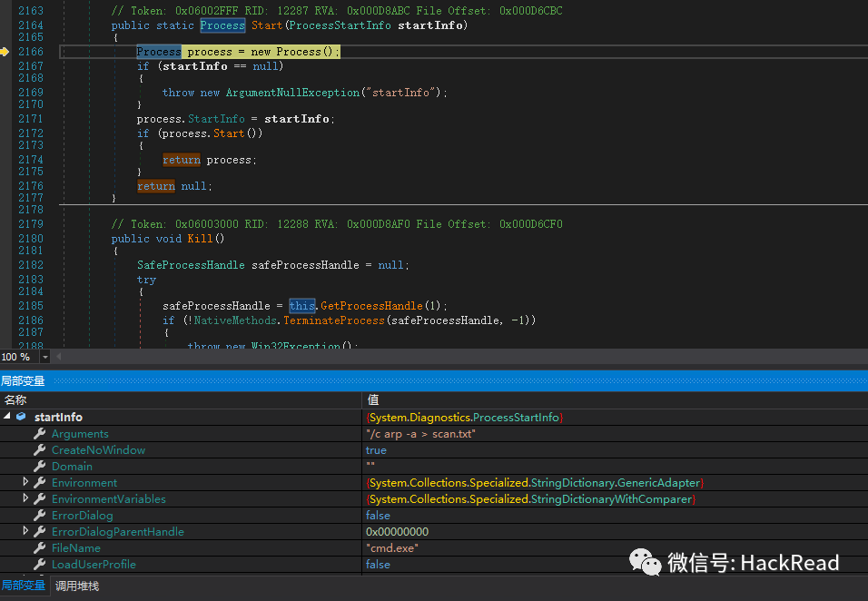Click the LoadUserProfile value false
Image resolution: width=868 pixels, height=601 pixels.
click(378, 565)
